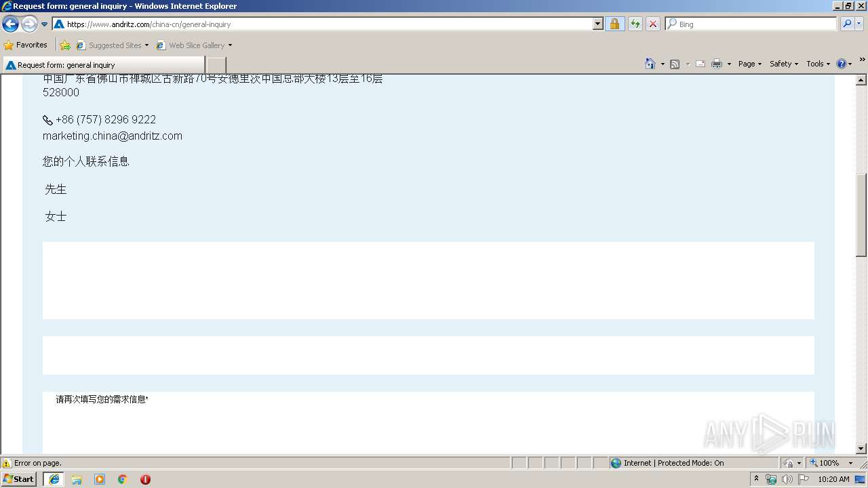The height and width of the screenshot is (488, 868).
Task: Click the Internet Explorer taskbar icon
Action: pos(54,479)
